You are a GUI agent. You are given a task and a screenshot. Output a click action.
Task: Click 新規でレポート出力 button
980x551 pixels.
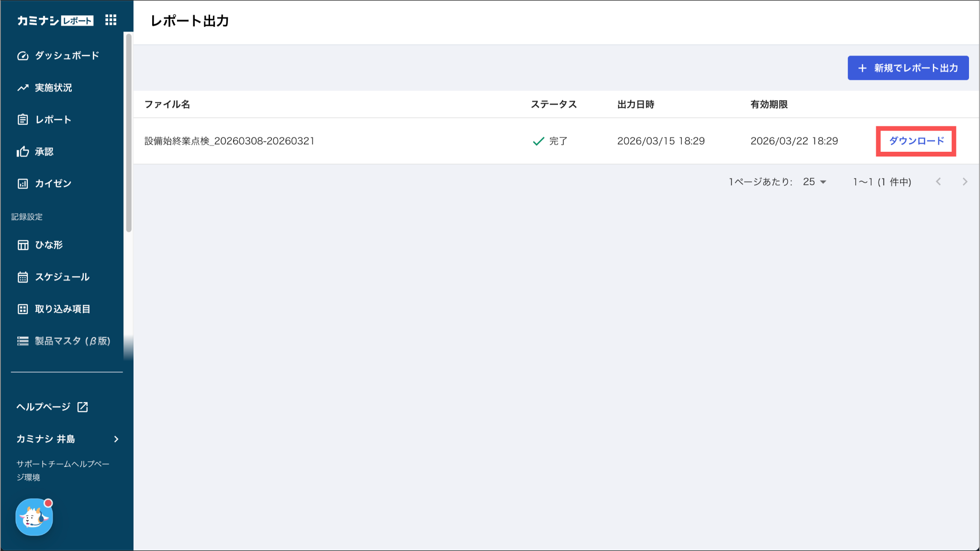908,68
